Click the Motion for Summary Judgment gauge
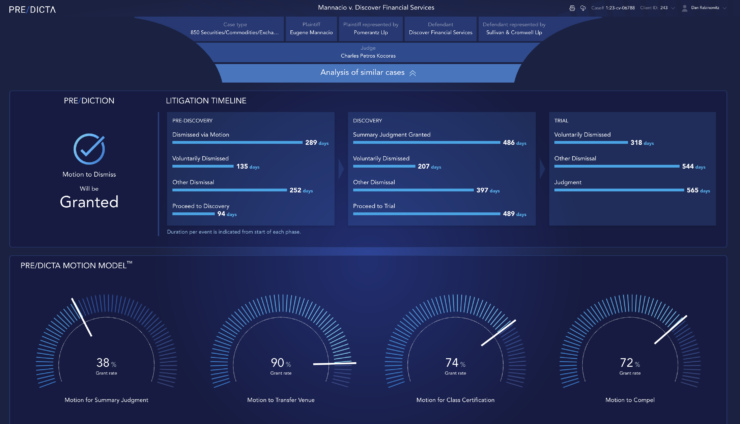The width and height of the screenshot is (740, 424). (109, 350)
